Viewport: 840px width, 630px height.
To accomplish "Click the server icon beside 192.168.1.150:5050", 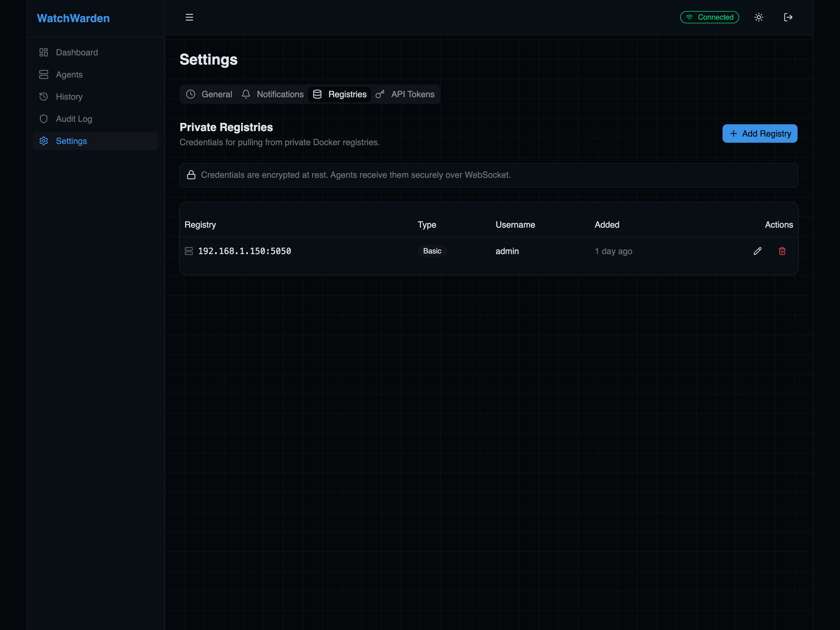I will (189, 251).
